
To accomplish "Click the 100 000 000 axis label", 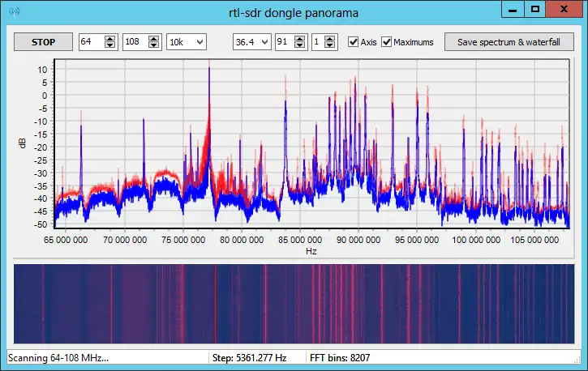I will 476,240.
